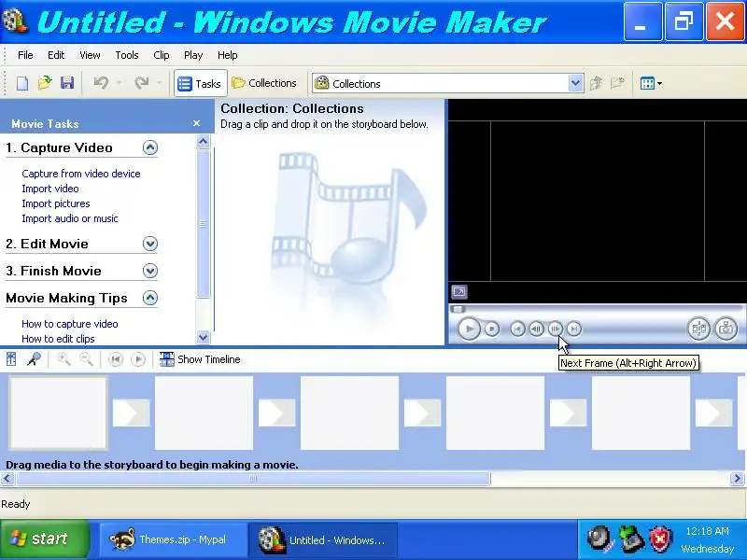Expand the Finish Movie section
This screenshot has width=747, height=560.
tap(150, 271)
